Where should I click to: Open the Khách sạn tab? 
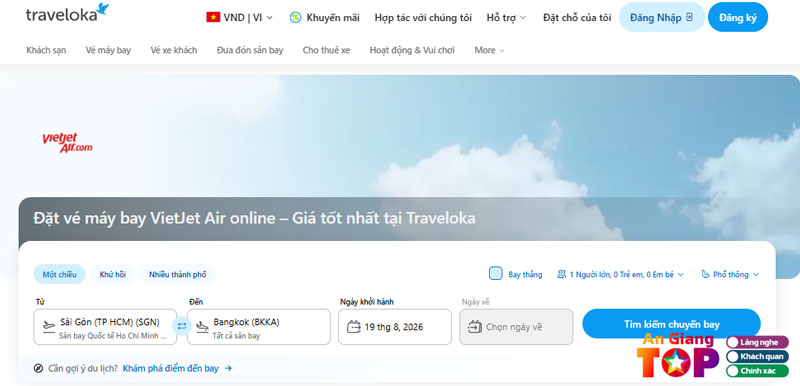pyautogui.click(x=46, y=50)
